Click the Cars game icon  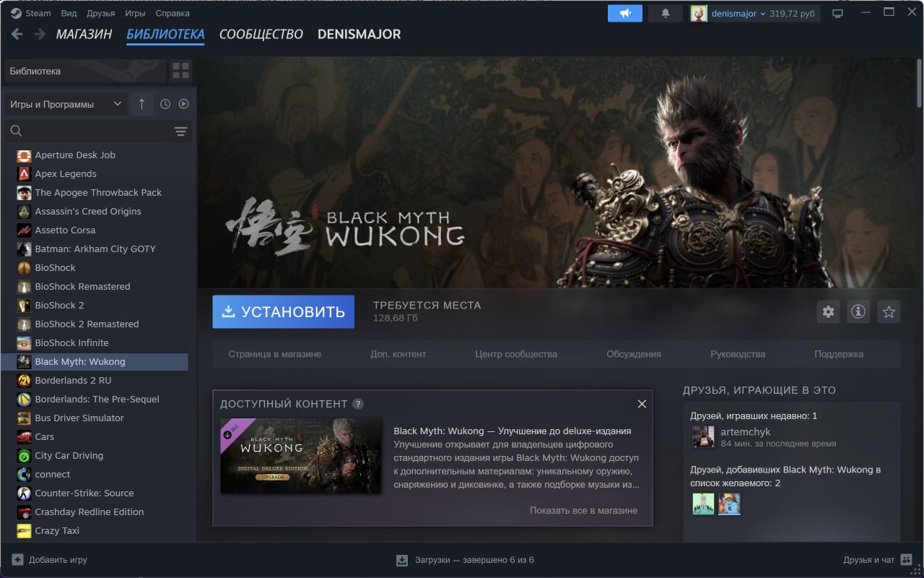(24, 436)
